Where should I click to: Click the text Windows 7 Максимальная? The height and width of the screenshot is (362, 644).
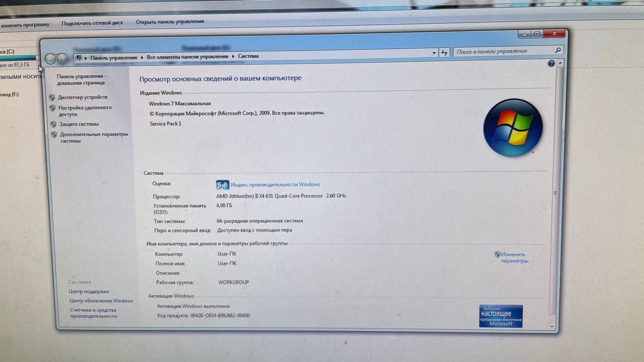(180, 104)
